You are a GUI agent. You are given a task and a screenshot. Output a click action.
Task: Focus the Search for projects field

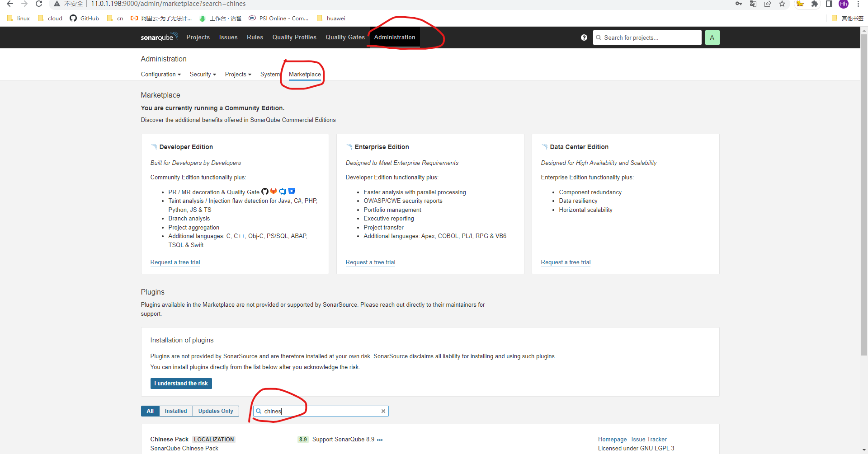pyautogui.click(x=647, y=37)
